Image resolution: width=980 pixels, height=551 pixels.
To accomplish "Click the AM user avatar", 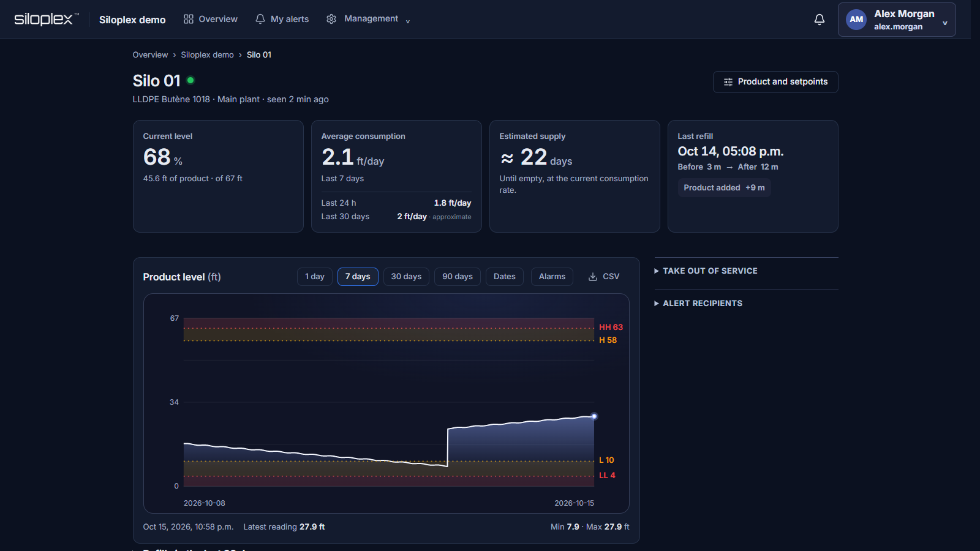I will tap(856, 20).
